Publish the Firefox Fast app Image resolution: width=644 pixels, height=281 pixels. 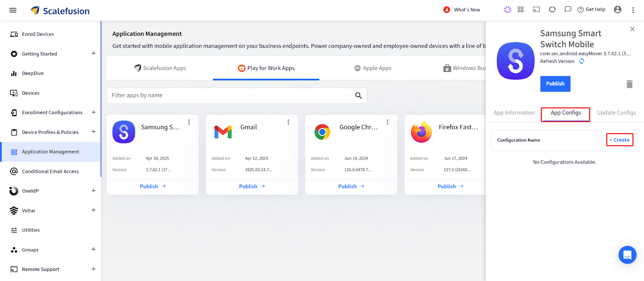tap(450, 187)
